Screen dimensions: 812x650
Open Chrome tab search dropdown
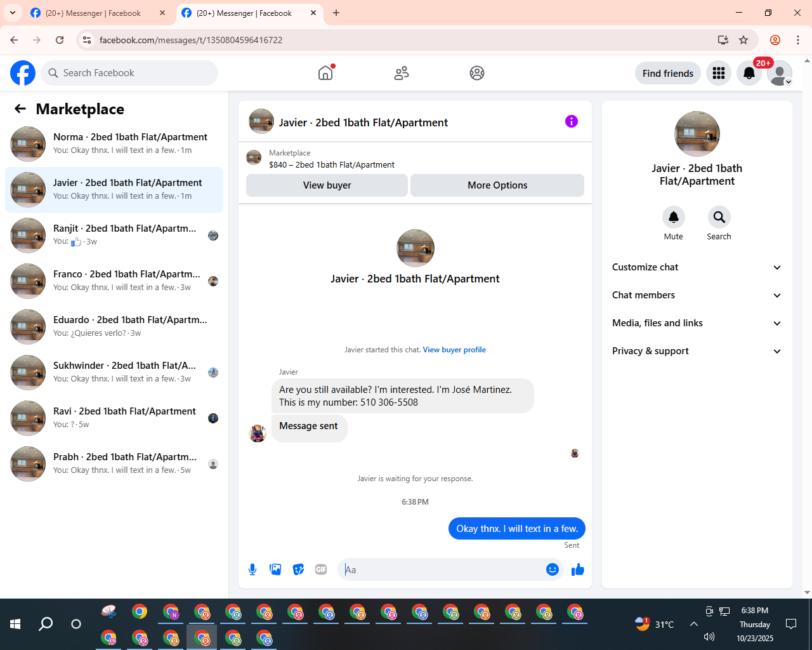coord(13,13)
